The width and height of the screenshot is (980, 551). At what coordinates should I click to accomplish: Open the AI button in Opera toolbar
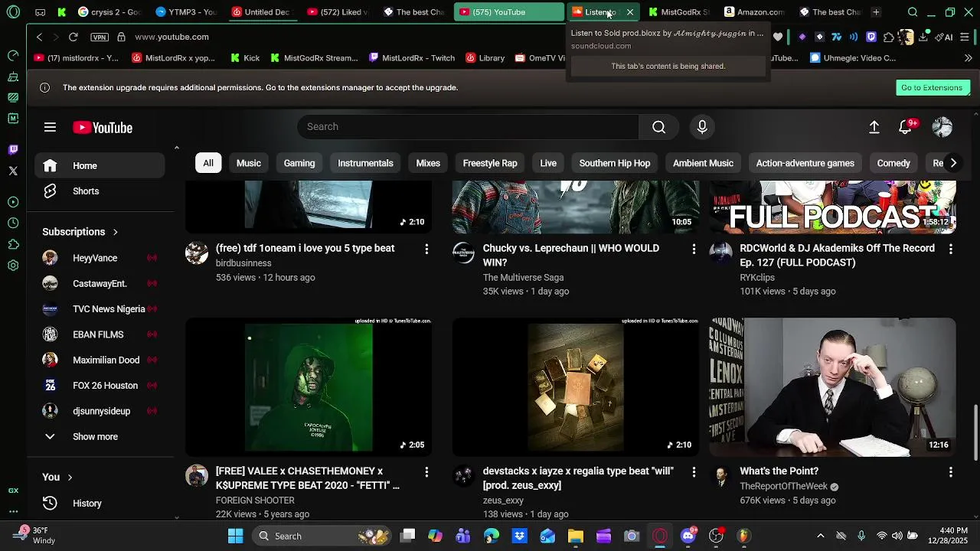coord(946,37)
